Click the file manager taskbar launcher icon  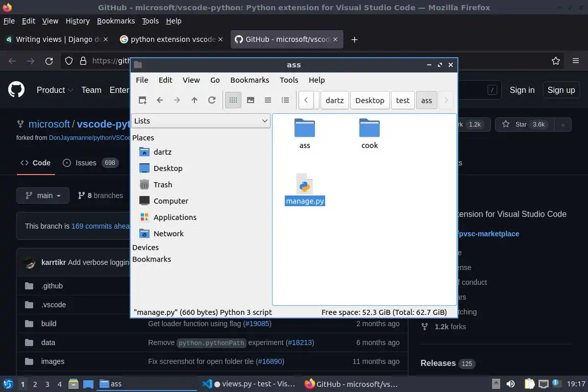click(73, 384)
